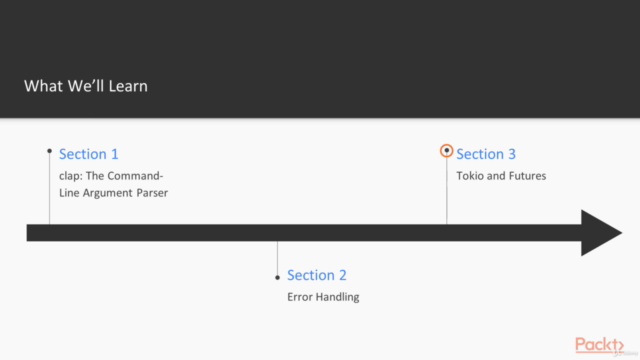Select the 'Tokio and Futures' description text

(501, 176)
